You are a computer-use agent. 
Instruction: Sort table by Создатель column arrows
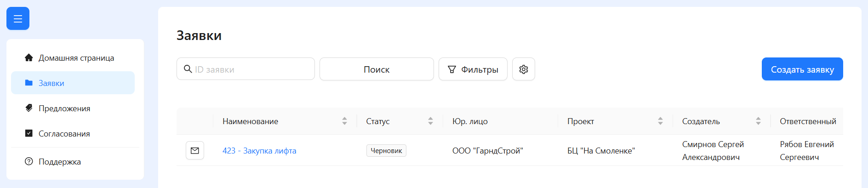(x=758, y=121)
